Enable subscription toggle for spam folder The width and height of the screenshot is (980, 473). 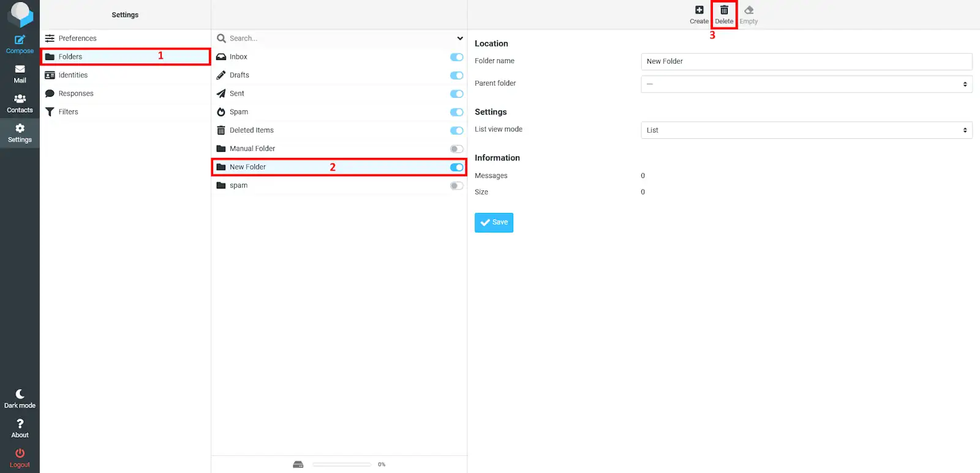456,185
